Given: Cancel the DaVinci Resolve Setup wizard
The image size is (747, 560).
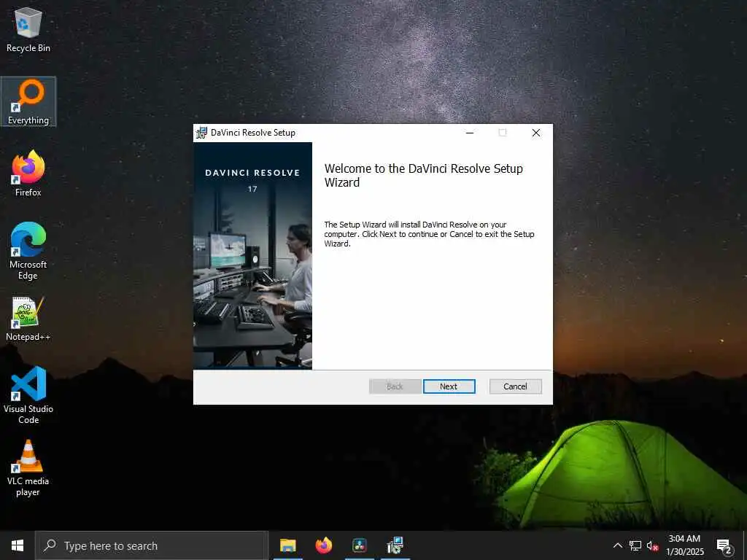Looking at the screenshot, I should click(515, 386).
